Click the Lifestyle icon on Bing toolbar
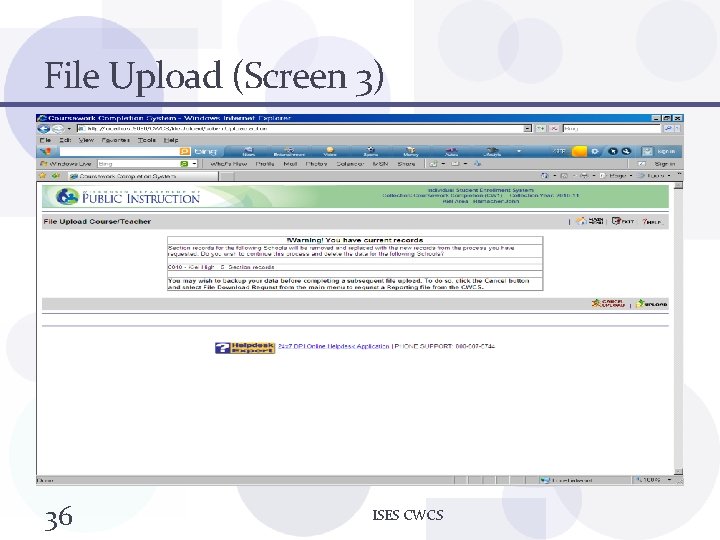This screenshot has height=540, width=720. (x=492, y=152)
